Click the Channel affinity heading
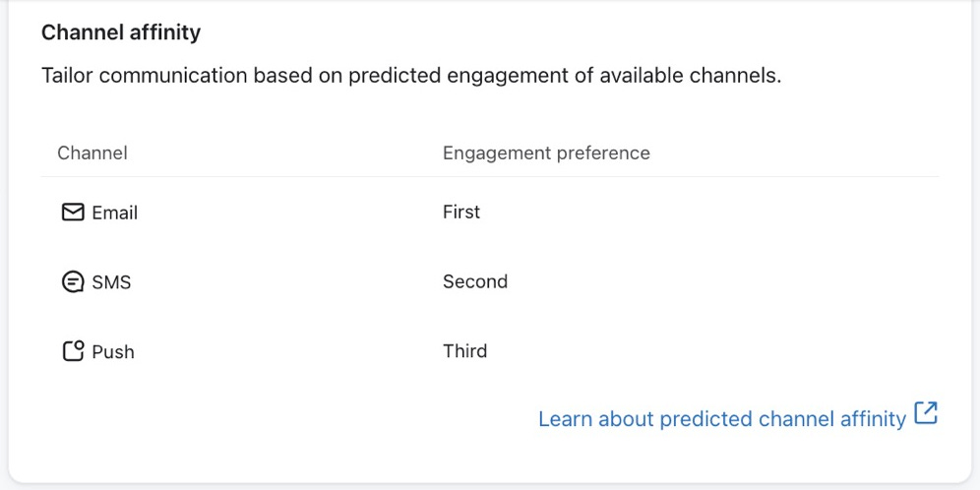Image resolution: width=980 pixels, height=490 pixels. [121, 32]
